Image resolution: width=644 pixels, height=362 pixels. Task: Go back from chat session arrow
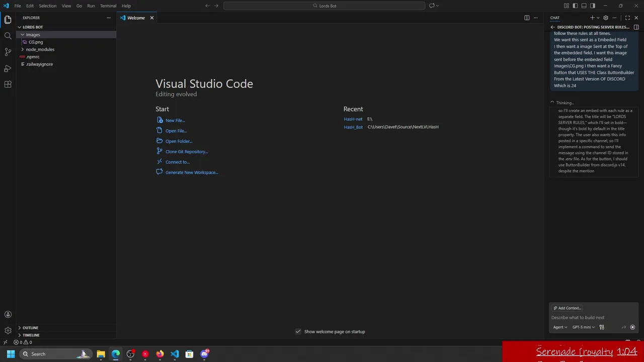pyautogui.click(x=553, y=27)
